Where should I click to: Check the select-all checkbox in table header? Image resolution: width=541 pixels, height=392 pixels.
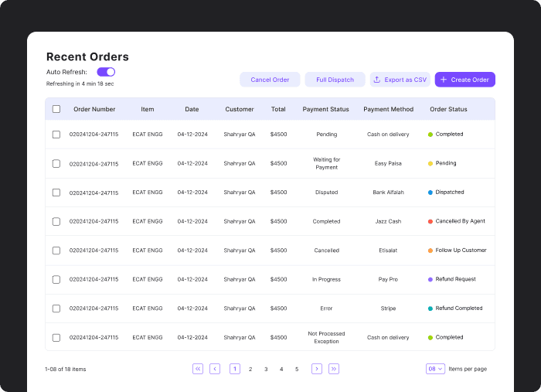[x=56, y=109]
